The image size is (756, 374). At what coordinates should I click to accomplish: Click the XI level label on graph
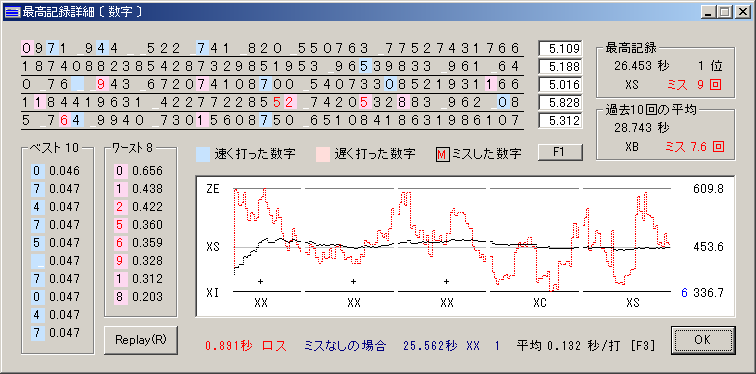point(213,293)
